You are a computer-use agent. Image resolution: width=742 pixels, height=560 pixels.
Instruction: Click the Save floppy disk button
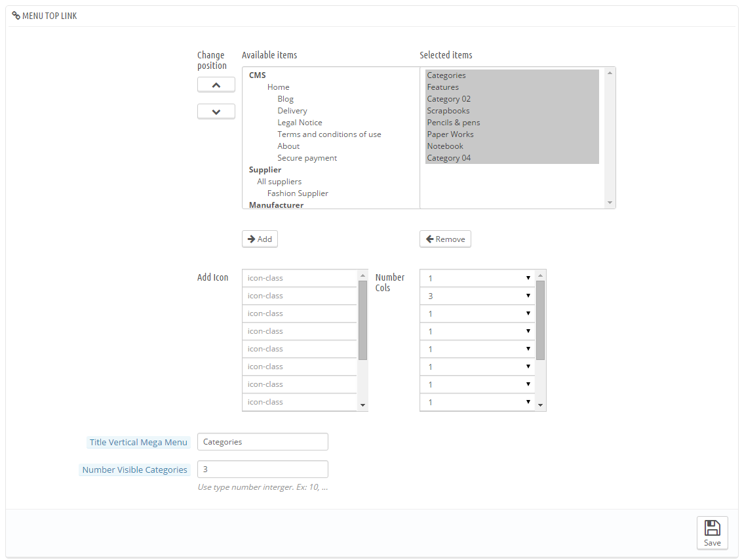pos(713,533)
